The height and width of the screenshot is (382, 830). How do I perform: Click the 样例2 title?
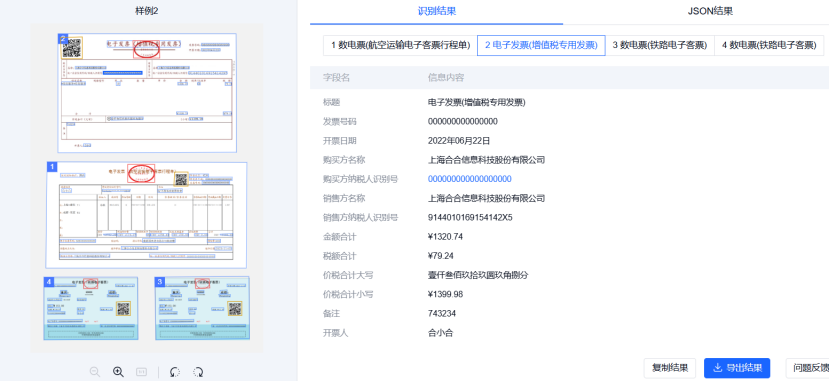coord(147,11)
